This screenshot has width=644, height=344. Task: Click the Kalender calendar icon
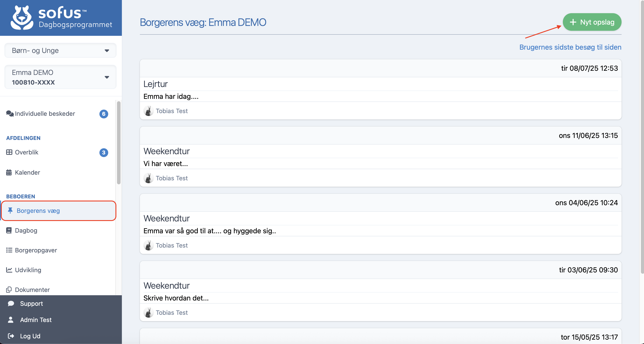[x=9, y=172]
